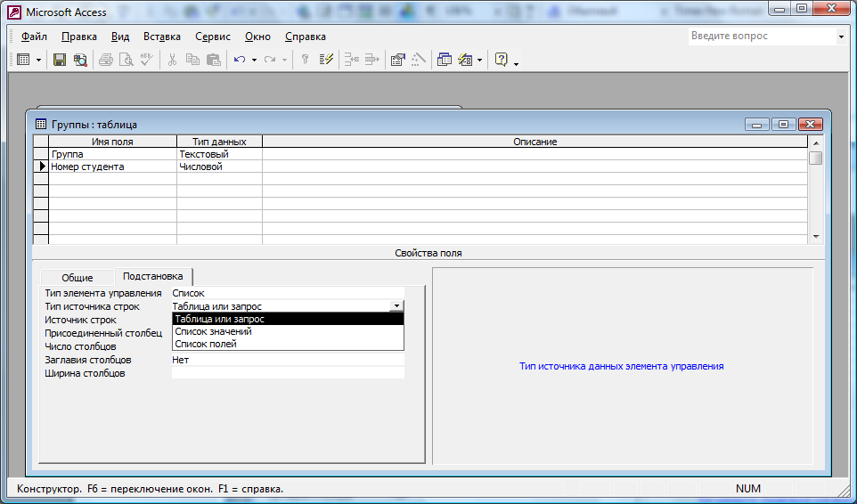Open the Сервис menu
This screenshot has height=504, width=857.
pos(213,37)
